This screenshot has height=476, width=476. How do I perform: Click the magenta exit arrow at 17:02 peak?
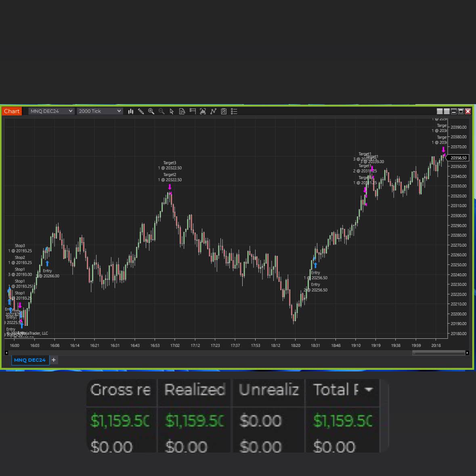[170, 187]
